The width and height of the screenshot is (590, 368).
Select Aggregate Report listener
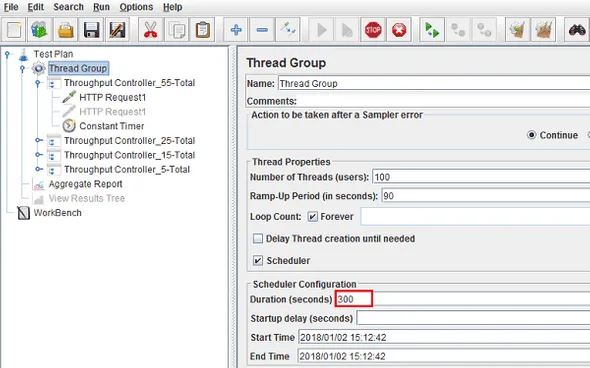coord(85,184)
